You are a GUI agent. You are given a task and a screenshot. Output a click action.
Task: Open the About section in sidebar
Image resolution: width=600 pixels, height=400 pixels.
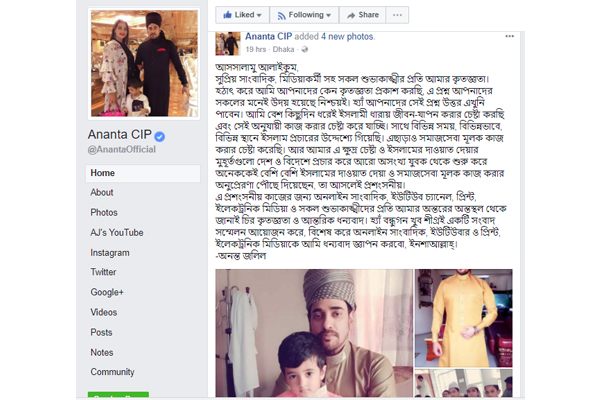tap(102, 193)
